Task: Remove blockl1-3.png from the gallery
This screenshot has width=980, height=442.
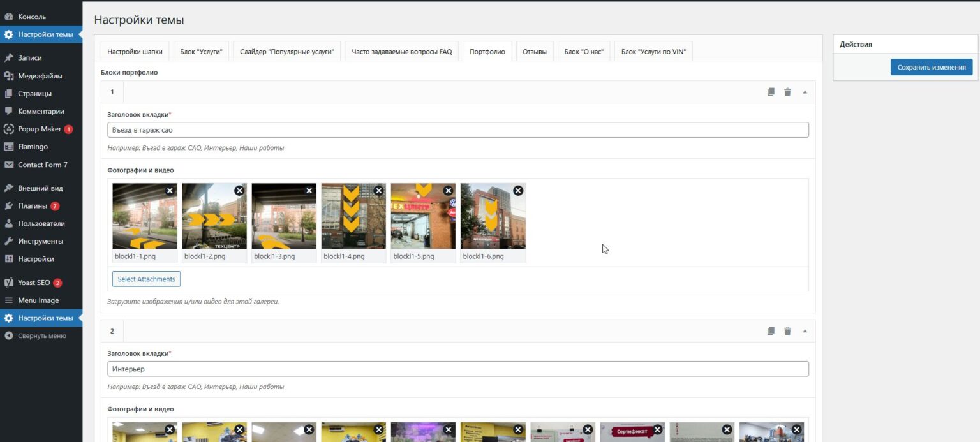Action: coord(309,190)
